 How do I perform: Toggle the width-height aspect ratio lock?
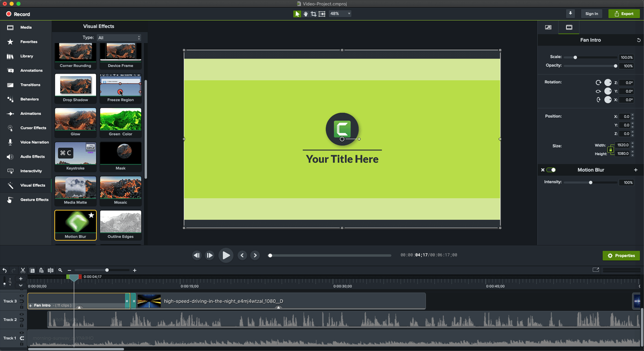610,150
